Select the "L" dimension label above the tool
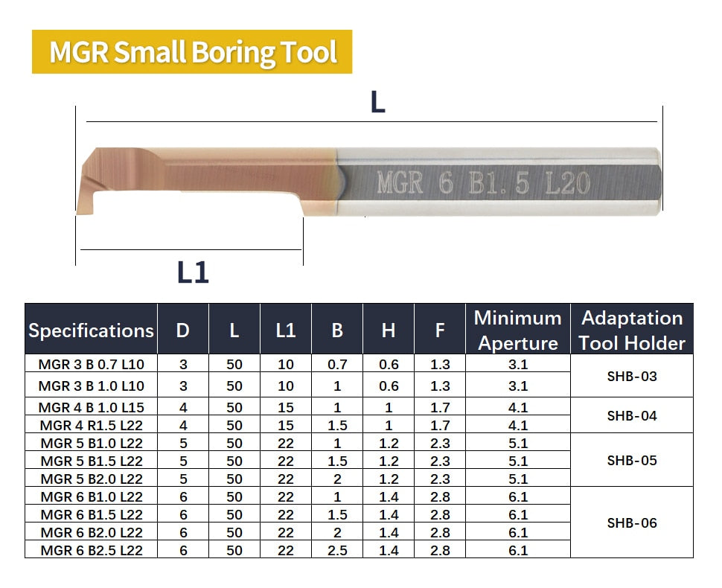The image size is (722, 588). 377,103
